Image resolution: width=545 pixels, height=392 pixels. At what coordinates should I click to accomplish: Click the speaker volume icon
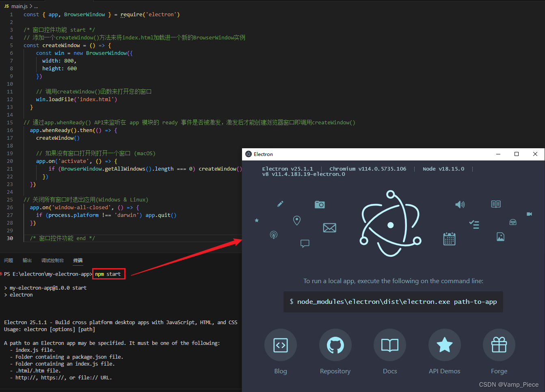[460, 204]
